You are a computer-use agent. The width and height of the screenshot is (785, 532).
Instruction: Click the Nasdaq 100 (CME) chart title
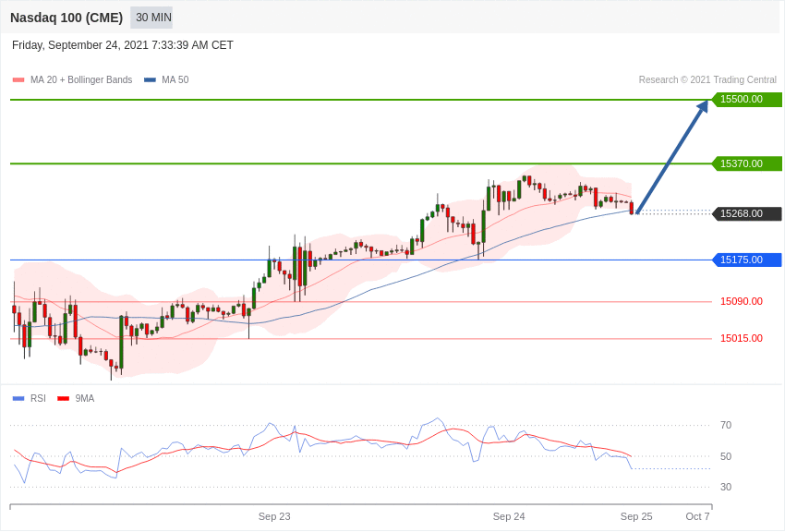66,18
